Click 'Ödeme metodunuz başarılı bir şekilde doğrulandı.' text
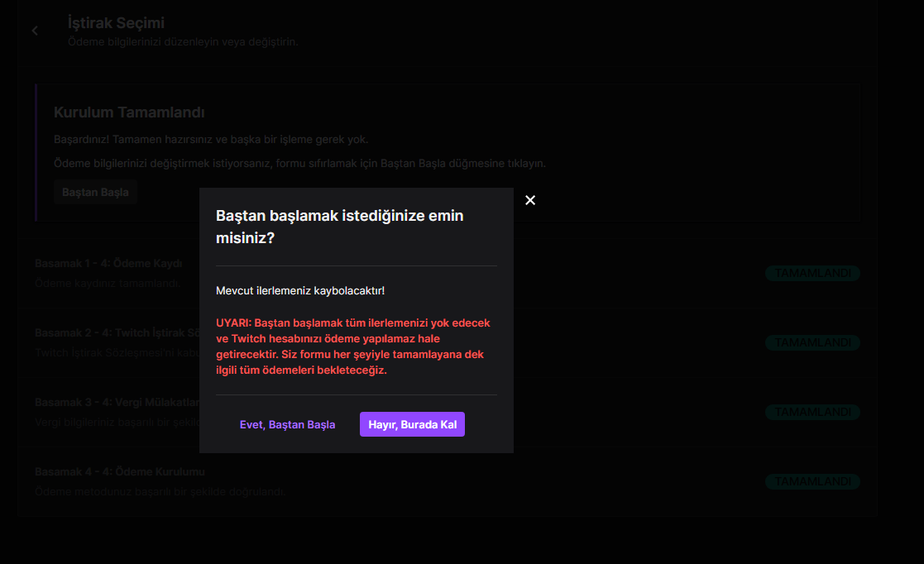This screenshot has width=924, height=564. (160, 491)
